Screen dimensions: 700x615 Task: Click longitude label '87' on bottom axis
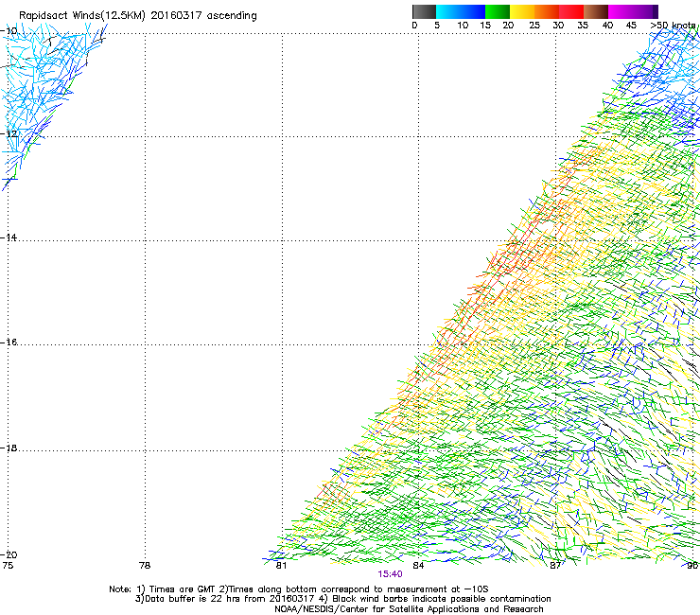555,566
